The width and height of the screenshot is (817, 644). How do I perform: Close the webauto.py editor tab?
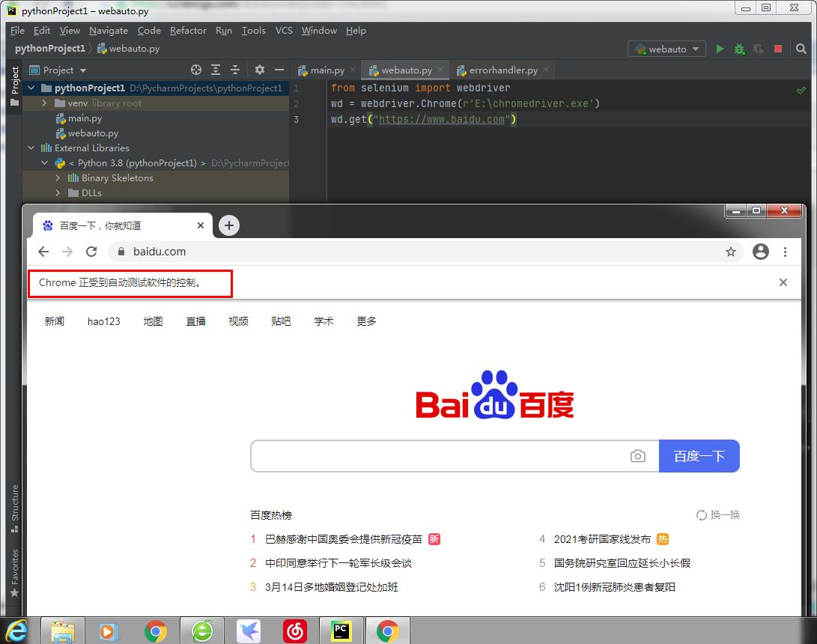(440, 70)
